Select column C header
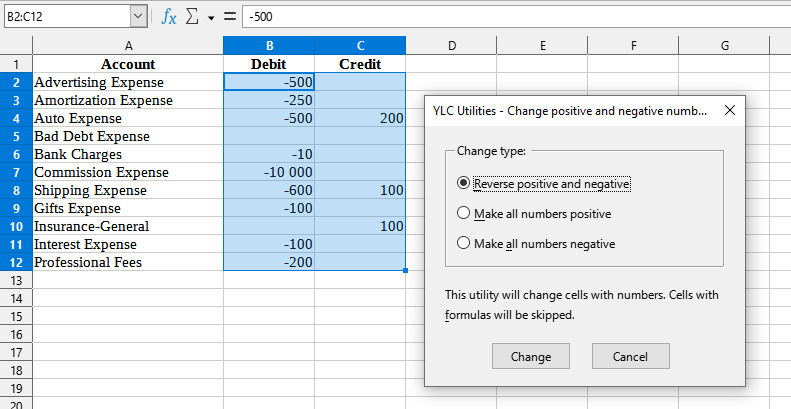The image size is (791, 409). pyautogui.click(x=360, y=45)
